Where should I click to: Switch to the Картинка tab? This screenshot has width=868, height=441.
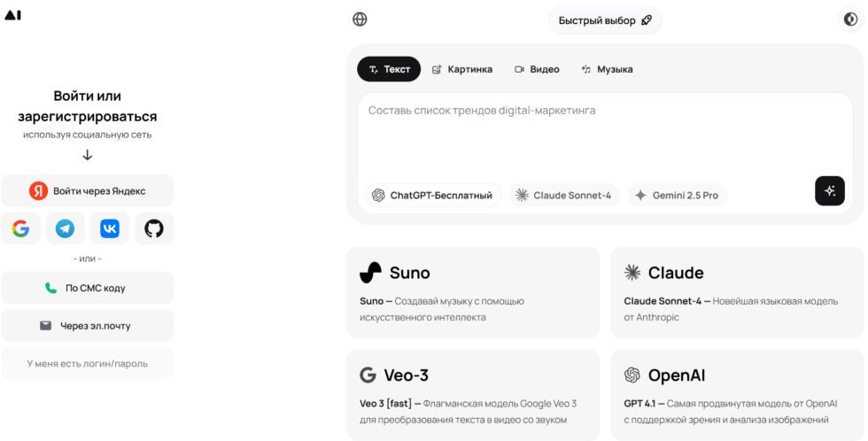pos(462,69)
